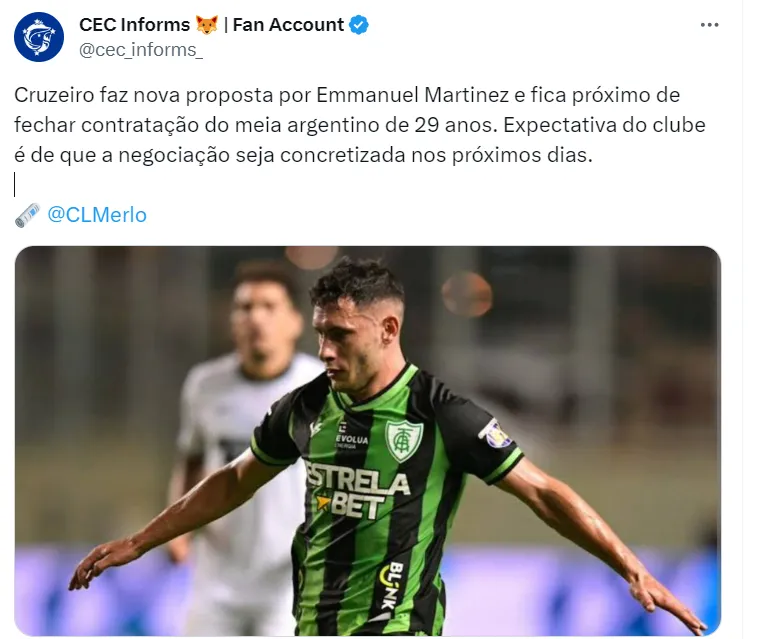Click the Estrela Bet sponsor logo
763x639 pixels.
[x=358, y=489]
